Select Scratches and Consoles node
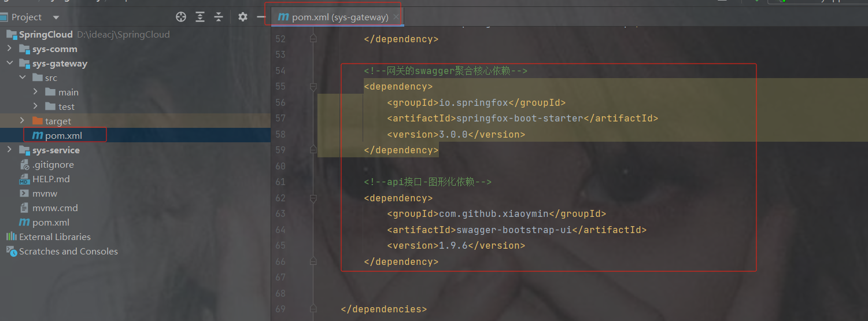 [x=135, y=251]
